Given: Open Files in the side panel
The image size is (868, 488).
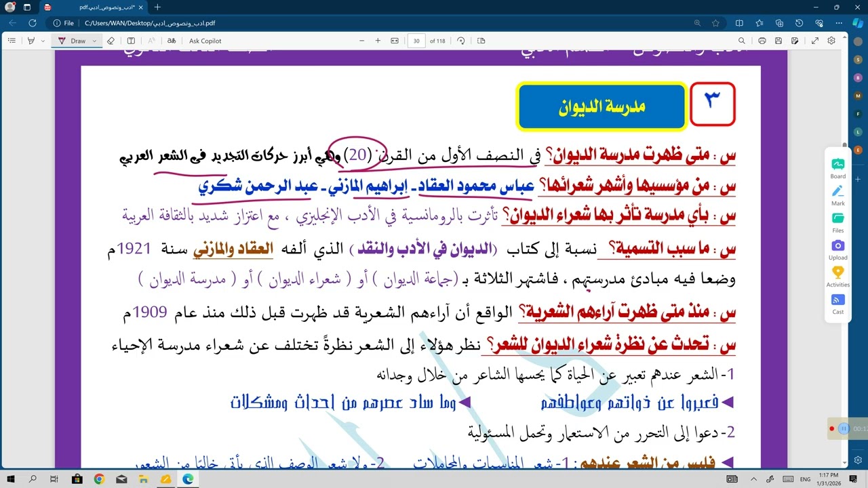Looking at the screenshot, I should tap(838, 222).
